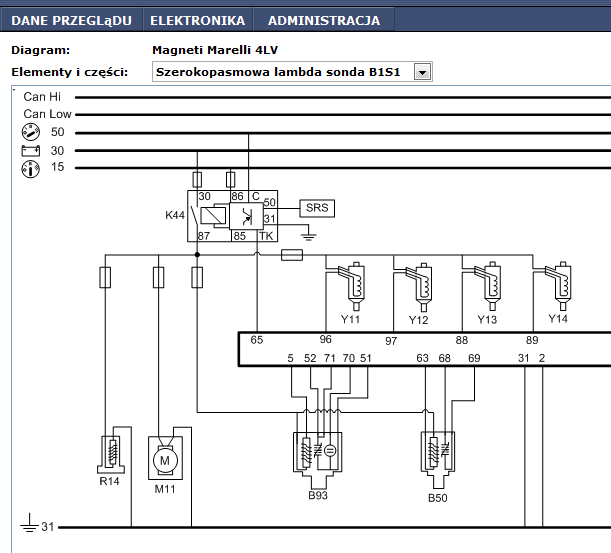Select the Y13 injector symbol

[487, 286]
